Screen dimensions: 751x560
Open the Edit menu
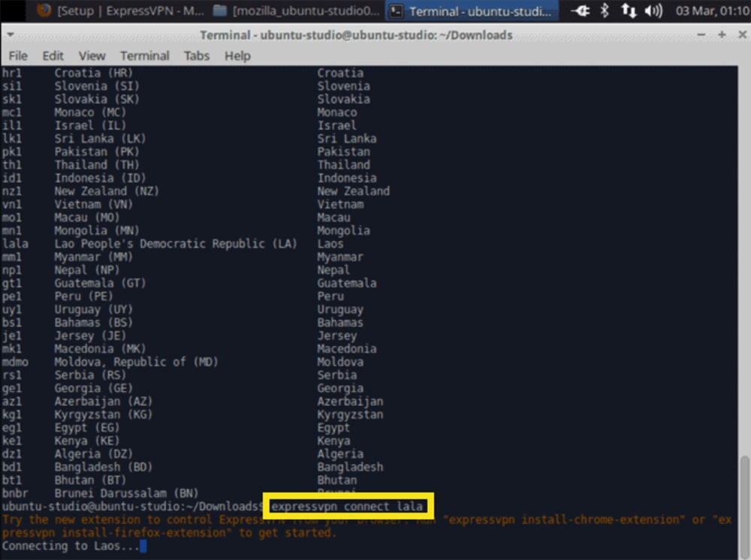pos(53,56)
